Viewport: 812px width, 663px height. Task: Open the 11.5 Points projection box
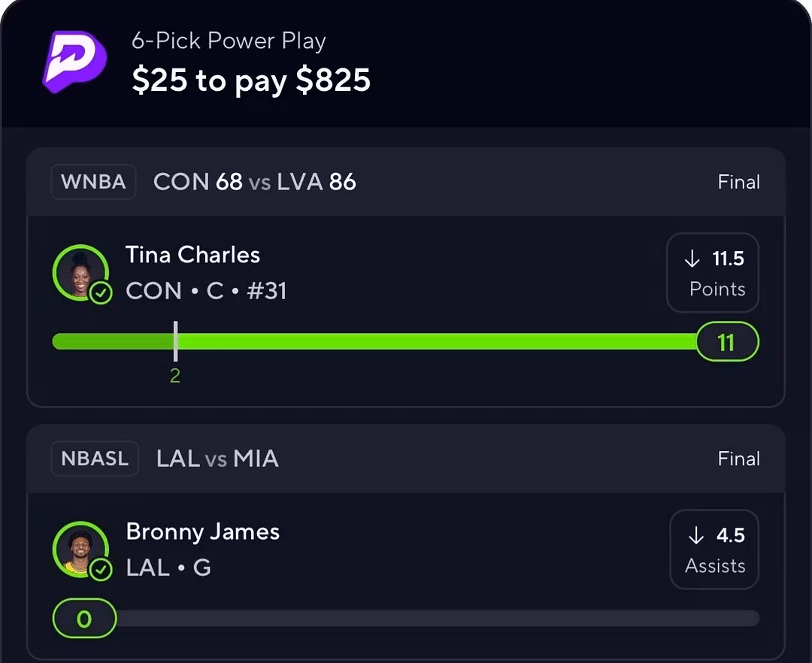(713, 273)
